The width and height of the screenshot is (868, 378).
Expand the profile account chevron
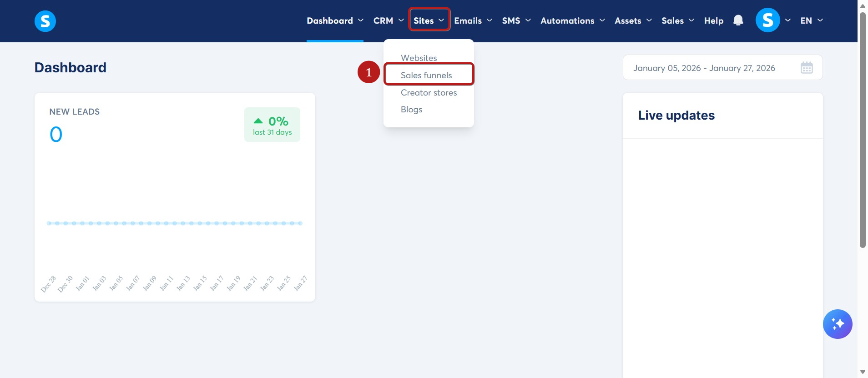(x=788, y=20)
